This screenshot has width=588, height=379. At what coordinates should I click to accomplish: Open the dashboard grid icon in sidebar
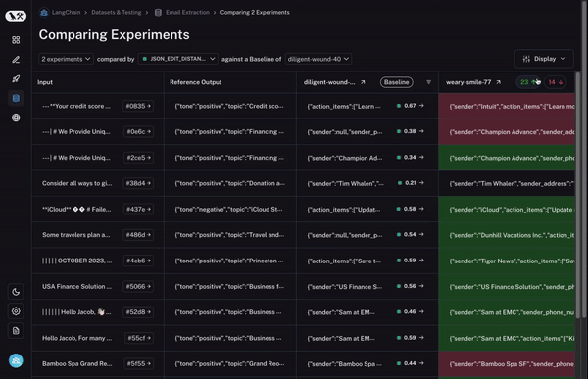tap(16, 40)
